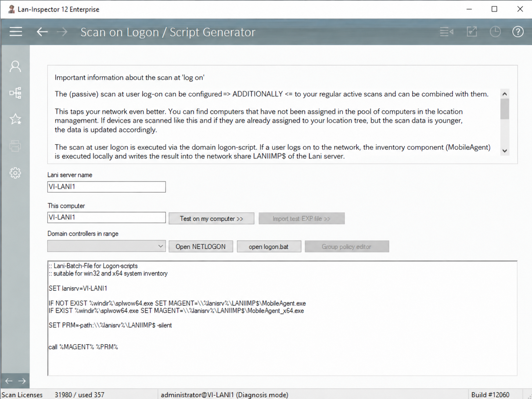Go back with the header left arrow
The width and height of the screenshot is (532, 399).
click(x=42, y=32)
